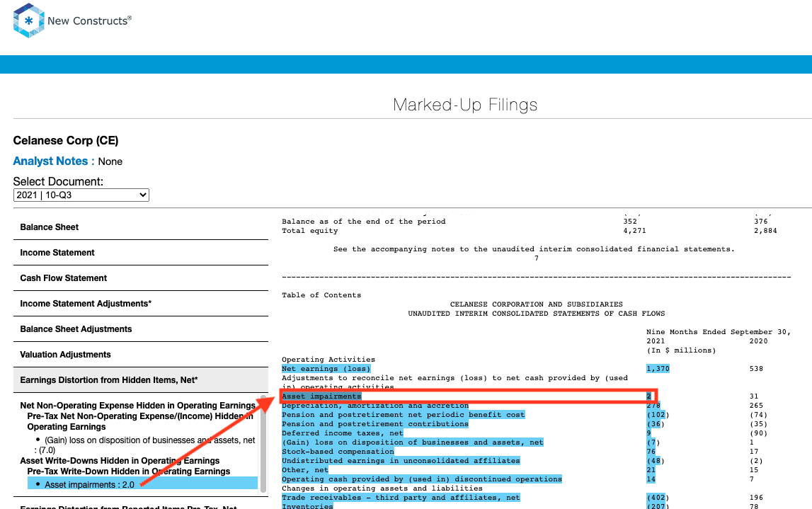Click the 4,271 total equity value

[634, 231]
